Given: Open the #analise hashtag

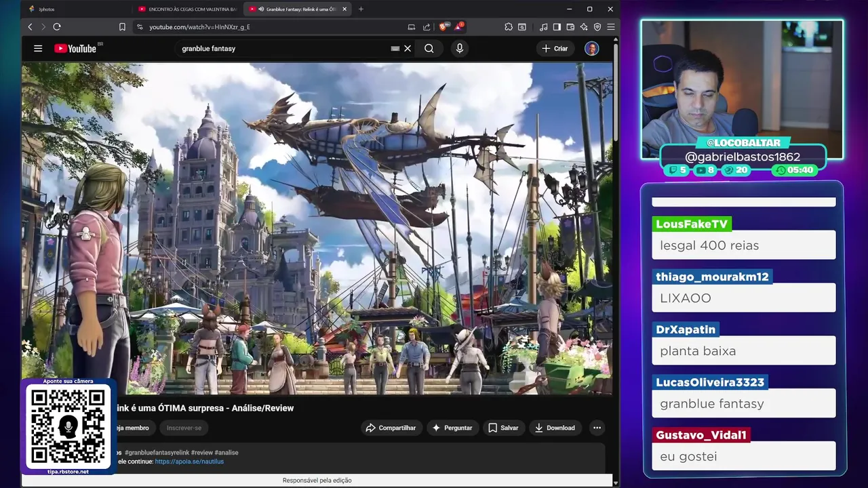Looking at the screenshot, I should 226,452.
